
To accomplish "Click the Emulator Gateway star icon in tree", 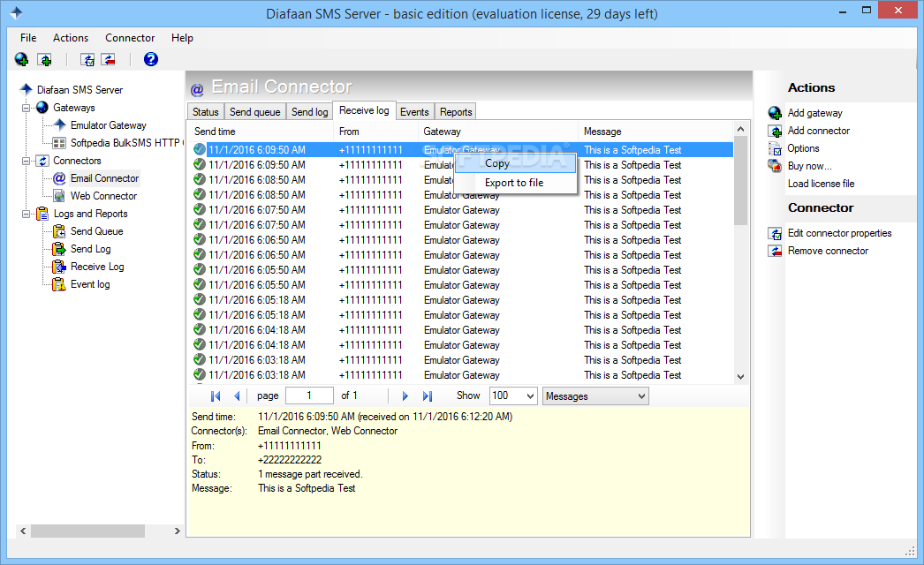I will click(x=59, y=124).
